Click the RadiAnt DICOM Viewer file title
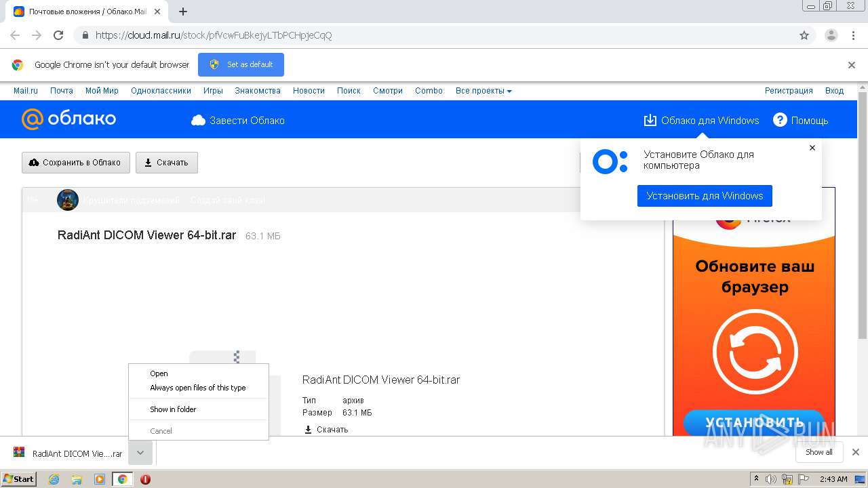Viewport: 868px width, 488px height. click(146, 235)
